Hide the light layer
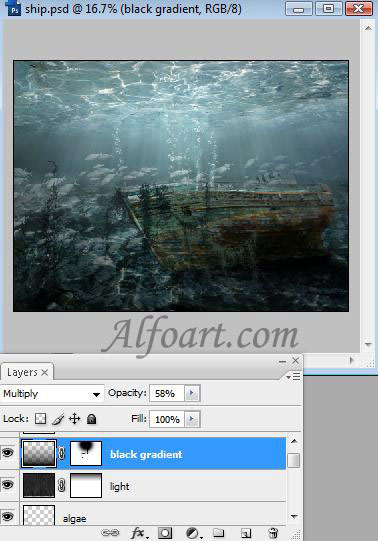 8,485
